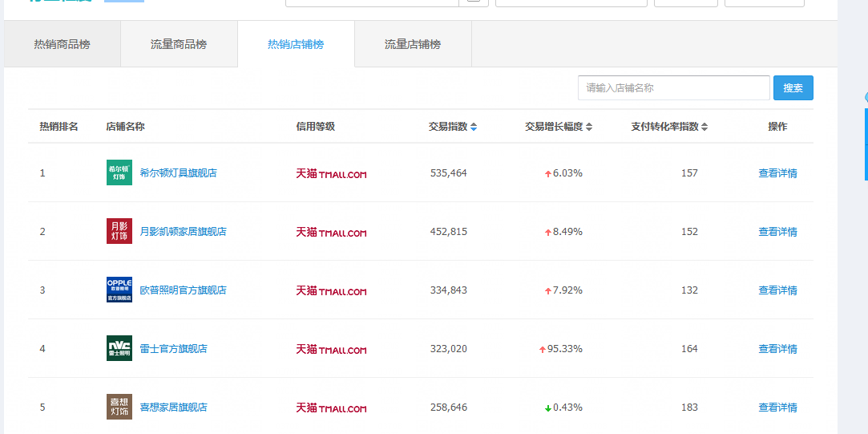The height and width of the screenshot is (434, 868).
Task: Sort by 交易增长幅度 column arrows
Action: tap(589, 127)
